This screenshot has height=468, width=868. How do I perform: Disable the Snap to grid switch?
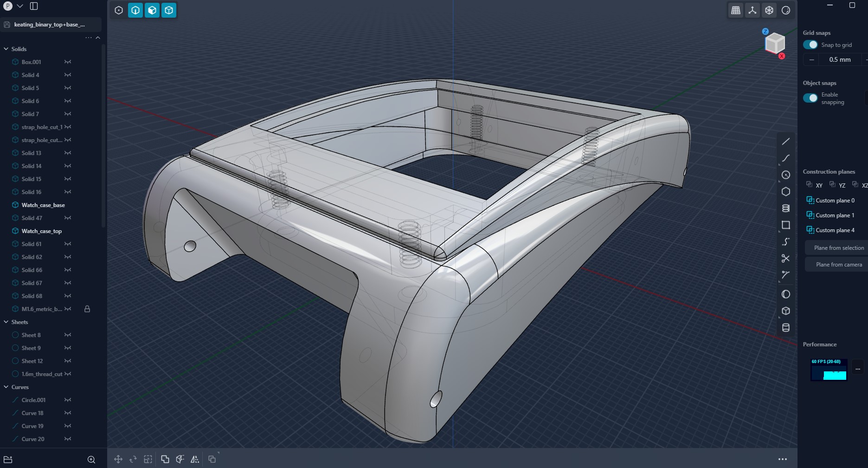pos(810,45)
